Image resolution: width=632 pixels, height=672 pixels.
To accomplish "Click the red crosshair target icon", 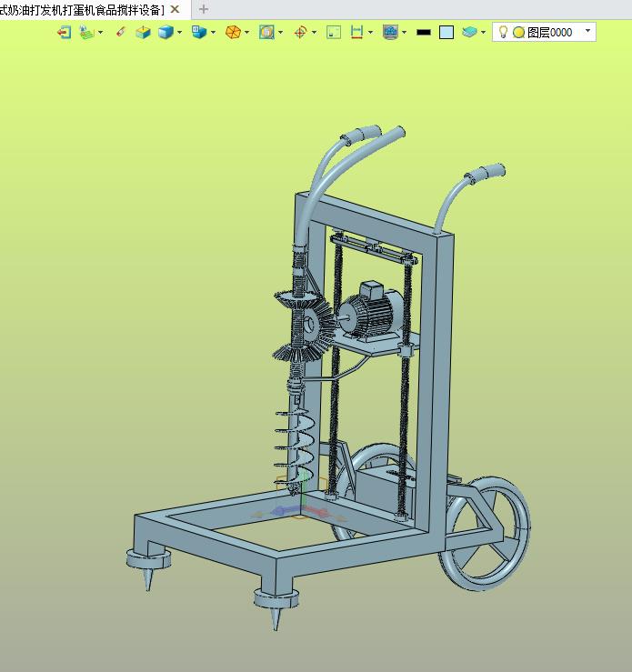I will coord(300,32).
